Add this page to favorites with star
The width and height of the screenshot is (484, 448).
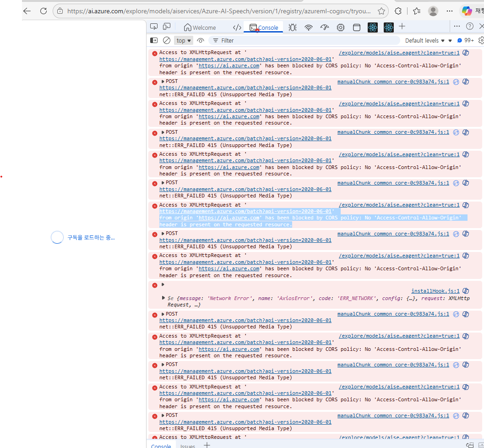pos(381,11)
